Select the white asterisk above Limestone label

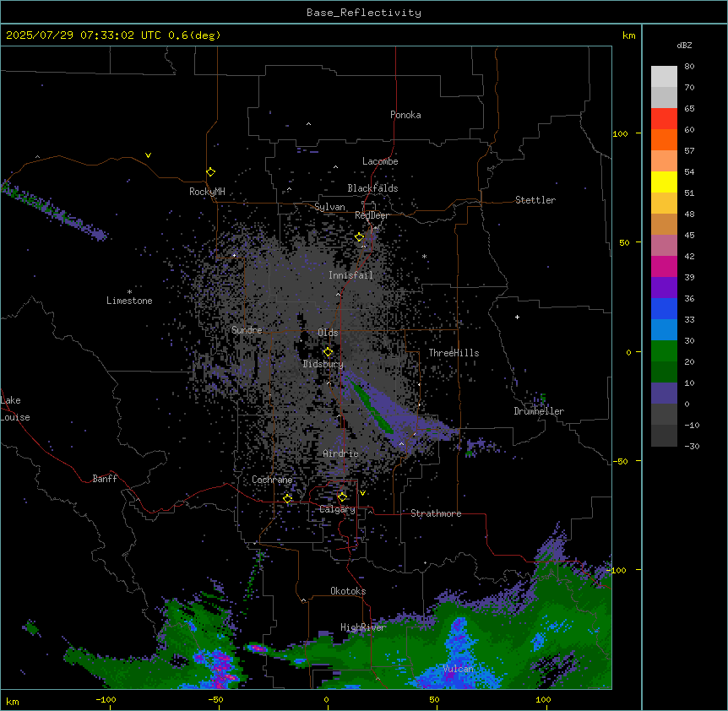tap(129, 292)
